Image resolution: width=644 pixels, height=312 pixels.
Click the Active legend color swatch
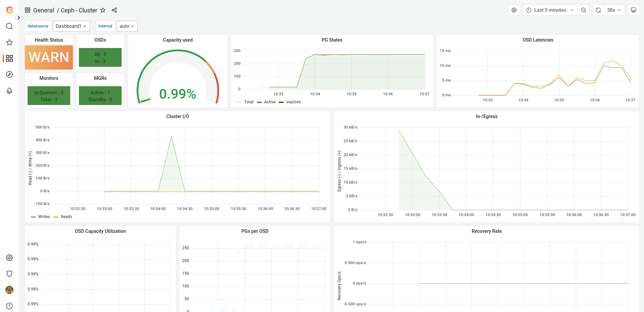pos(259,102)
